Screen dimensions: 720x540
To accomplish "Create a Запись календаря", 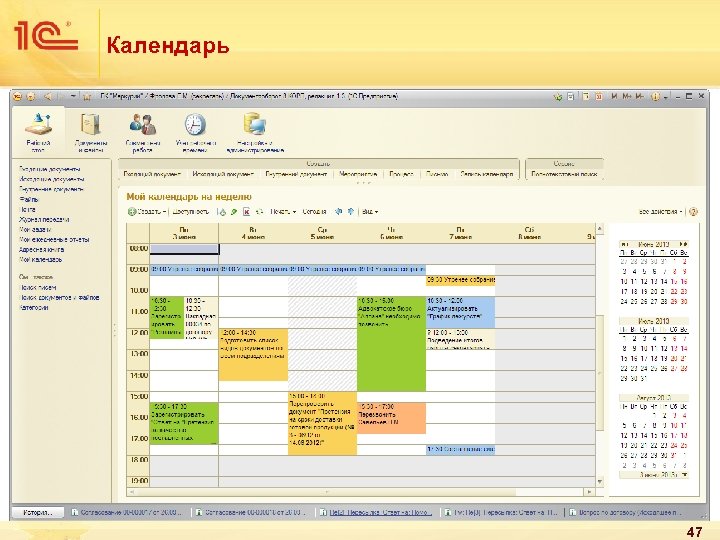I will click(x=487, y=174).
